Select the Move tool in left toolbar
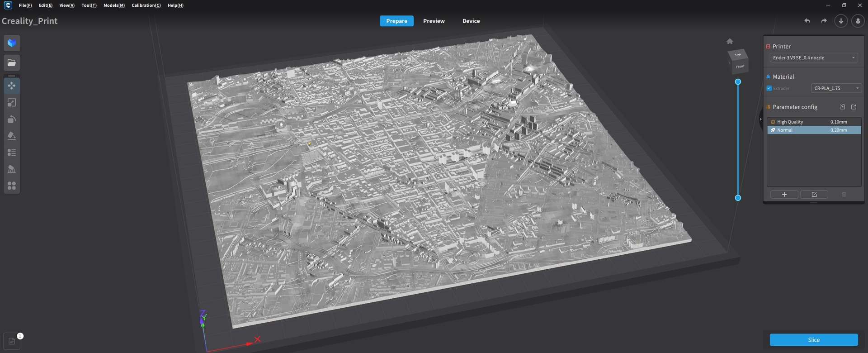 click(12, 86)
